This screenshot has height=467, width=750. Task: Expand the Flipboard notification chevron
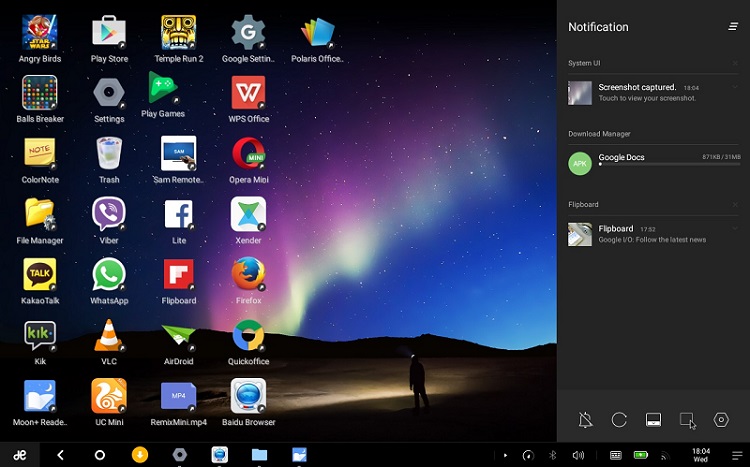point(735,228)
